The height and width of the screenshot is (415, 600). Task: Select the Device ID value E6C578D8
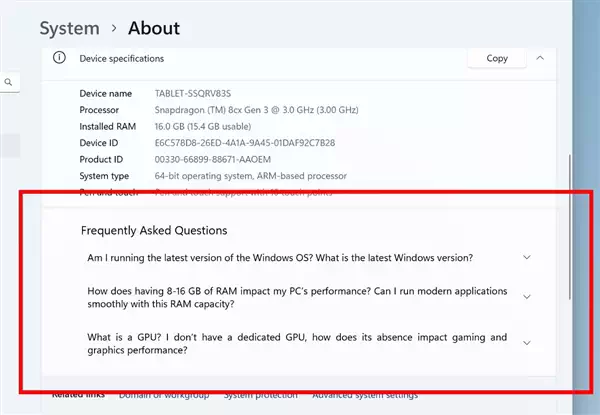(x=245, y=143)
